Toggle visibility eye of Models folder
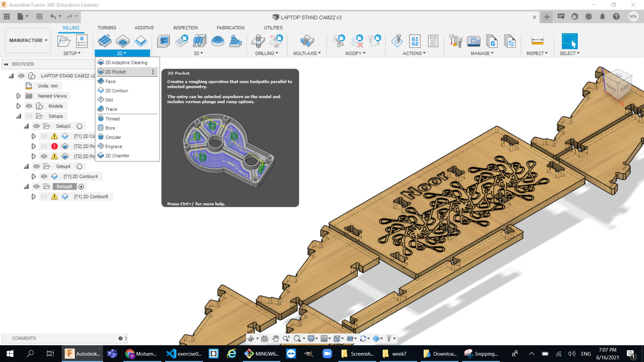 pos(29,106)
